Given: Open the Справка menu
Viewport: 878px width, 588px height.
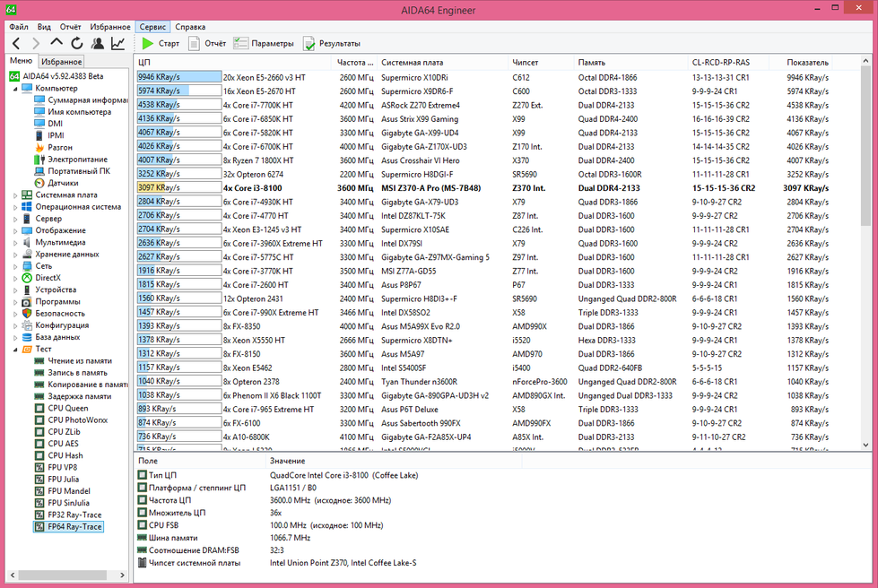Looking at the screenshot, I should point(190,27).
